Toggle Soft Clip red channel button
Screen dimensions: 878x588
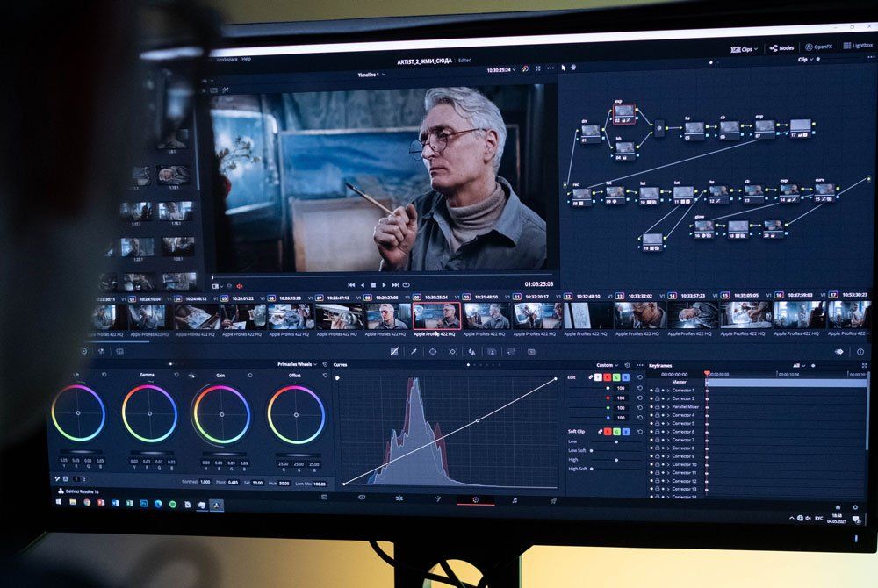coord(608,432)
